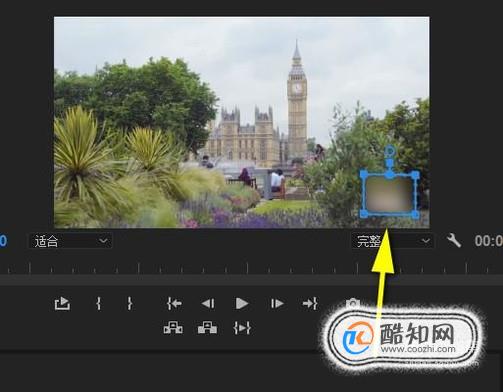
Task: Click the Export Frame share icon
Action: tap(62, 304)
